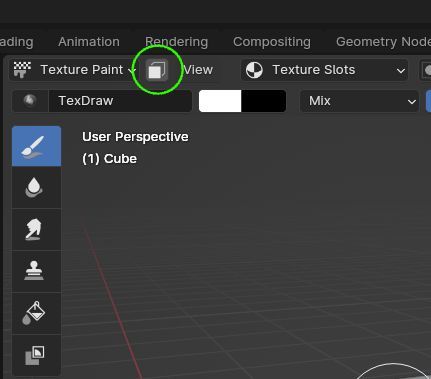Image resolution: width=431 pixels, height=379 pixels.
Task: Click the TexDraw brush name field
Action: (120, 101)
